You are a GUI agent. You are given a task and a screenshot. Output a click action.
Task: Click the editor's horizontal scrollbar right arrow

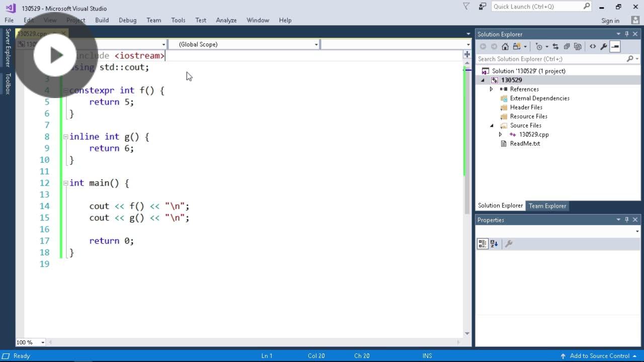458,342
